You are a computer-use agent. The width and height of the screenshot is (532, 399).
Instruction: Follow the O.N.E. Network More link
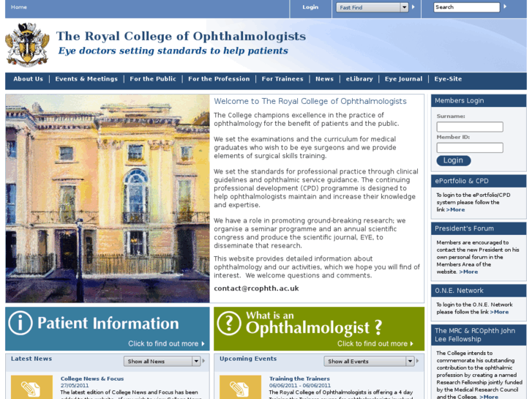tap(499, 312)
